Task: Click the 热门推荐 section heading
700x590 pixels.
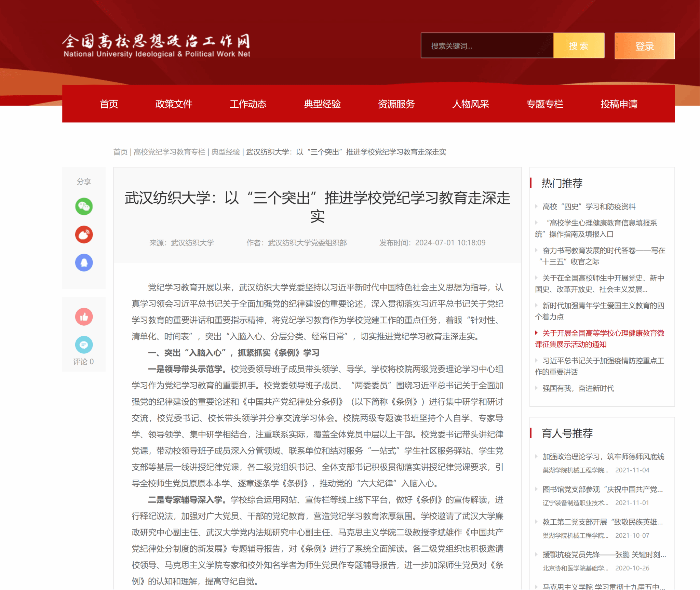Action: click(562, 183)
